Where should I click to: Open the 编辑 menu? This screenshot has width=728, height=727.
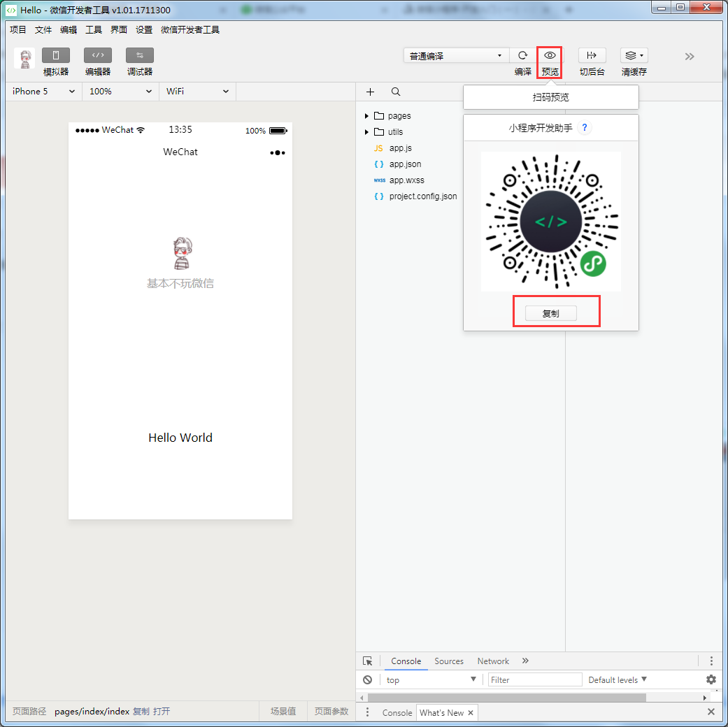coord(69,30)
